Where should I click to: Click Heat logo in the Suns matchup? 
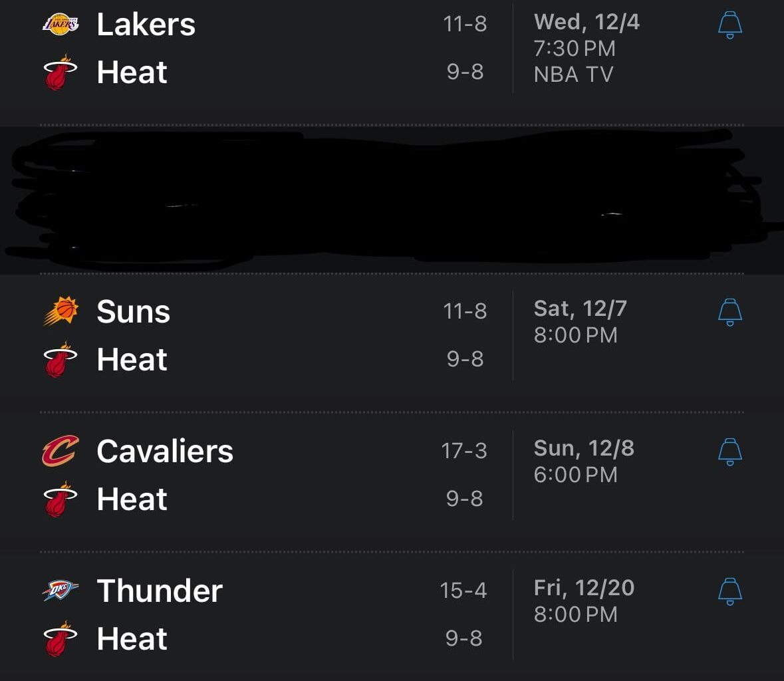coord(61,360)
